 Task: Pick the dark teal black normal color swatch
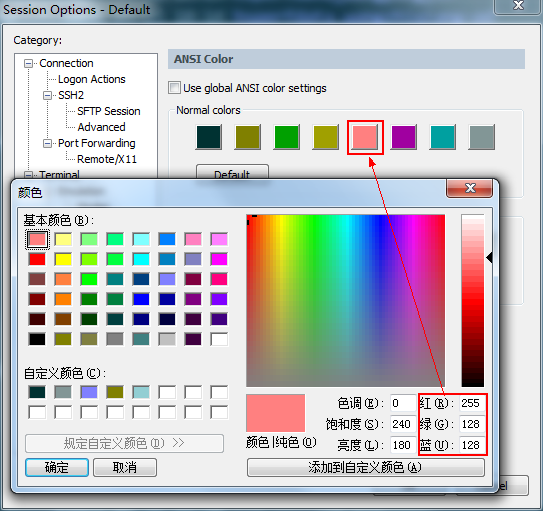tap(208, 137)
